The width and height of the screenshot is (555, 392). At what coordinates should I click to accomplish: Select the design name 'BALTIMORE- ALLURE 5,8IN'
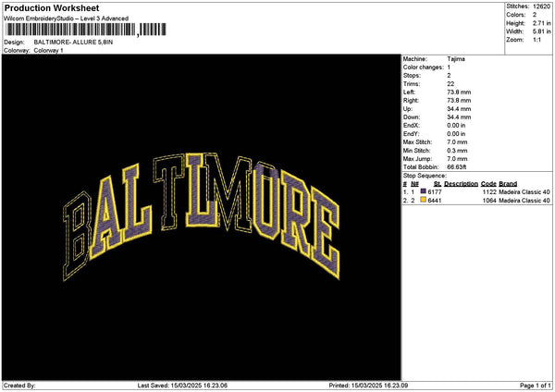[x=73, y=43]
